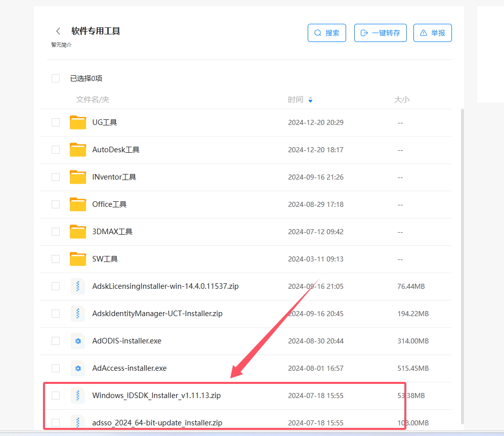Check the box for INventor工具 folder
Screen dimensions: 504x436
coord(56,177)
